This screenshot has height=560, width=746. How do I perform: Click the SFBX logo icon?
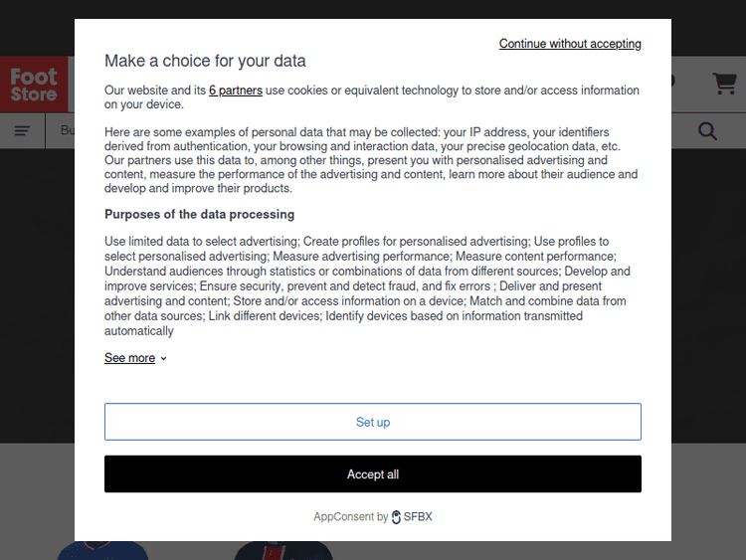(397, 517)
